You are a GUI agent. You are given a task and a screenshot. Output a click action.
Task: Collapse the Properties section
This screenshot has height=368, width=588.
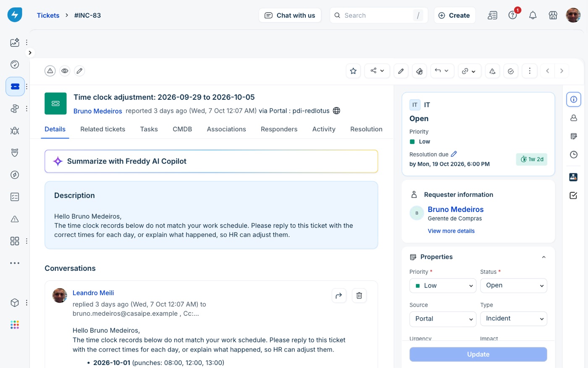[543, 257]
